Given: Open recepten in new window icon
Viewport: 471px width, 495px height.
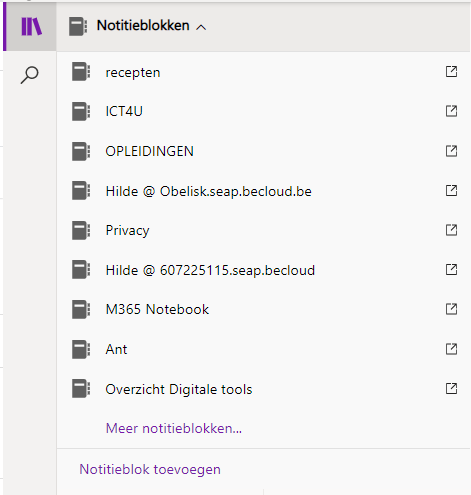Looking at the screenshot, I should click(x=451, y=71).
